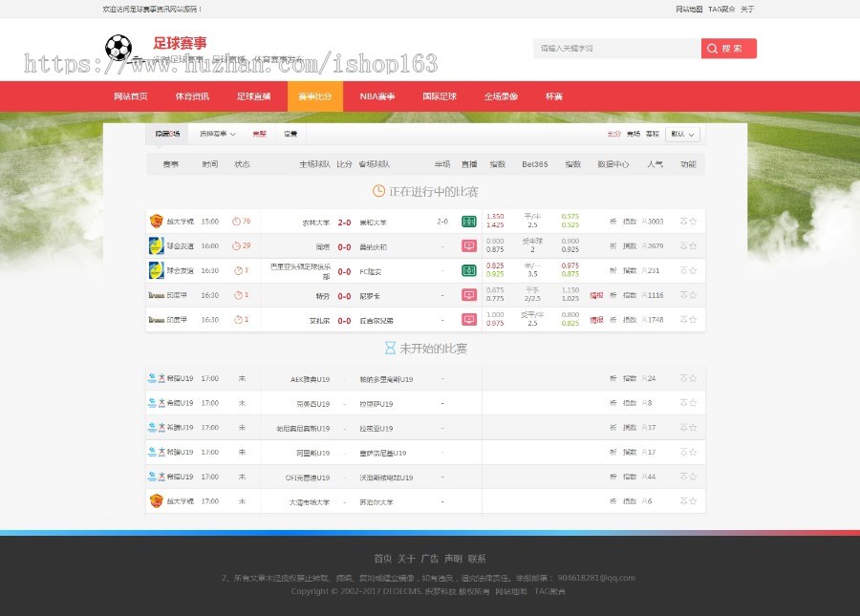The image size is (860, 616).
Task: Pin the 1748-popularity match to top
Action: pyautogui.click(x=683, y=320)
